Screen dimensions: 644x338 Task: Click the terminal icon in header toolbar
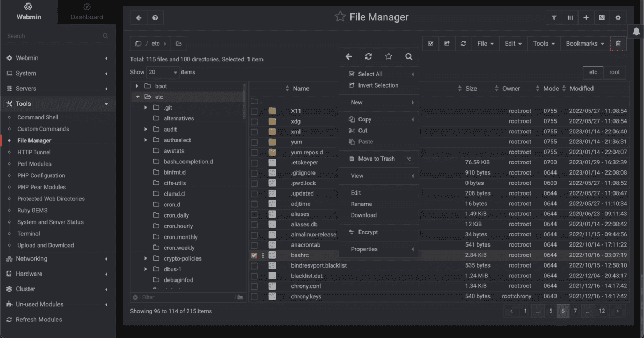pyautogui.click(x=602, y=18)
